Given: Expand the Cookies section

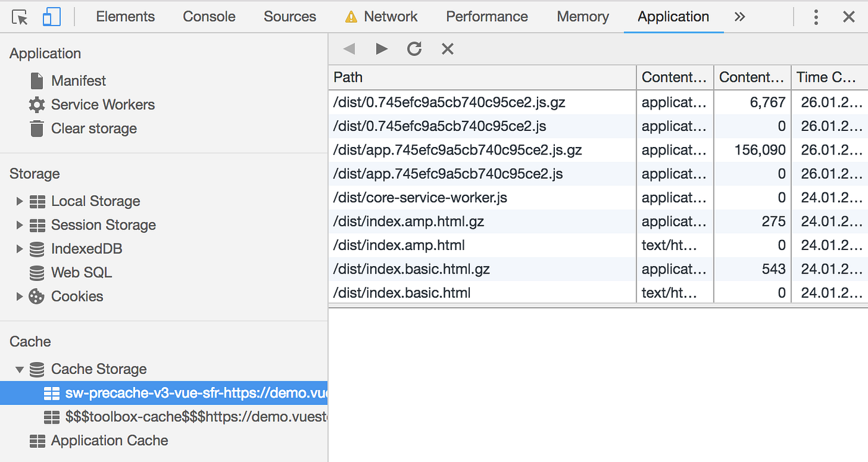Looking at the screenshot, I should (x=19, y=296).
